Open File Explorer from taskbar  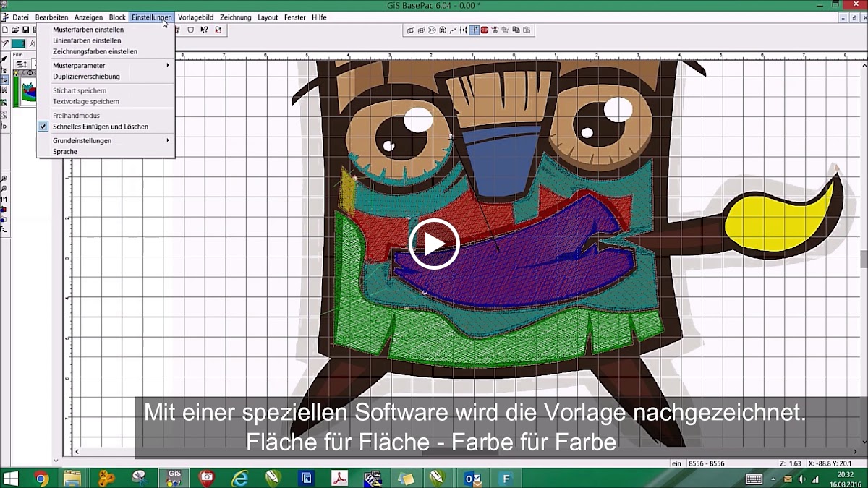[72, 479]
